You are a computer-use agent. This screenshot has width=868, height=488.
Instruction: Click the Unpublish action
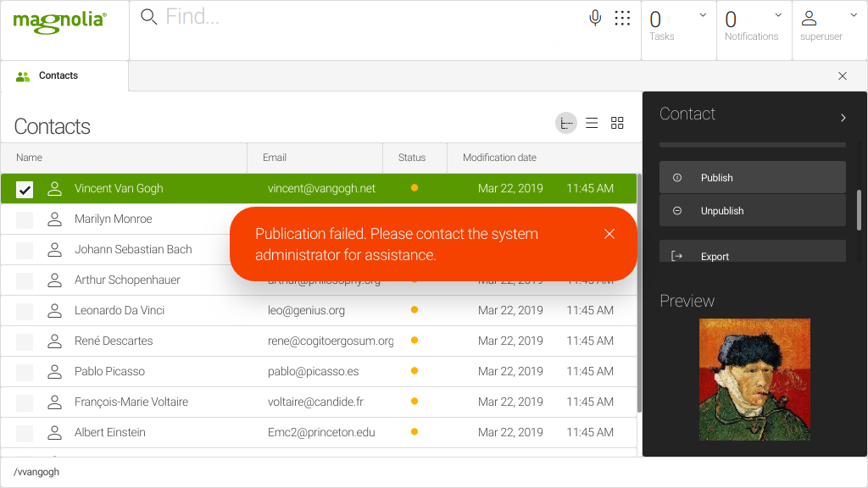pos(752,211)
